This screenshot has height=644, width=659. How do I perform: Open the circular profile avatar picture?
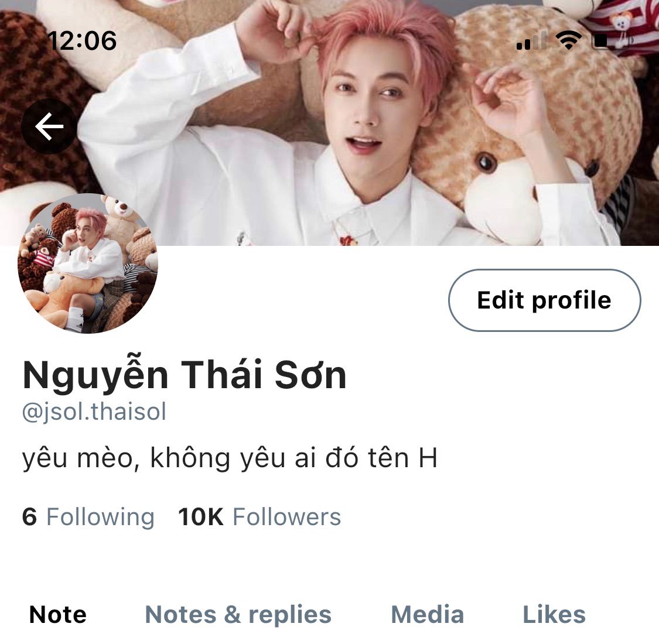pyautogui.click(x=87, y=263)
